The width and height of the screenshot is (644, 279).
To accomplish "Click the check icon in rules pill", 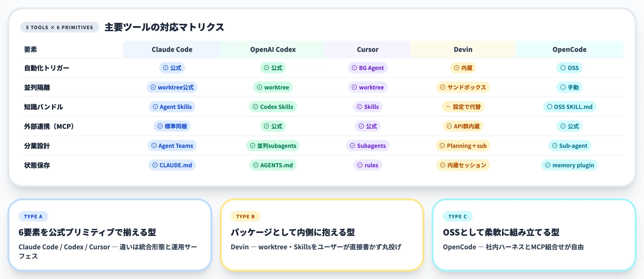I will click(360, 165).
